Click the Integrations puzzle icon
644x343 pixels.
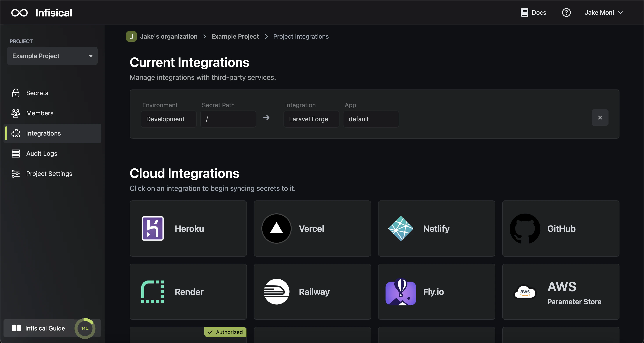(16, 133)
